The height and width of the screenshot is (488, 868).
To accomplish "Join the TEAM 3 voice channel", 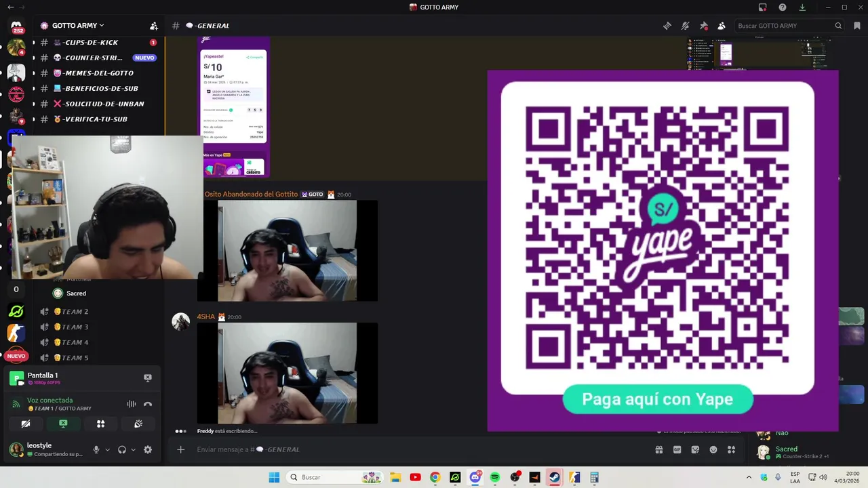I will [x=98, y=327].
